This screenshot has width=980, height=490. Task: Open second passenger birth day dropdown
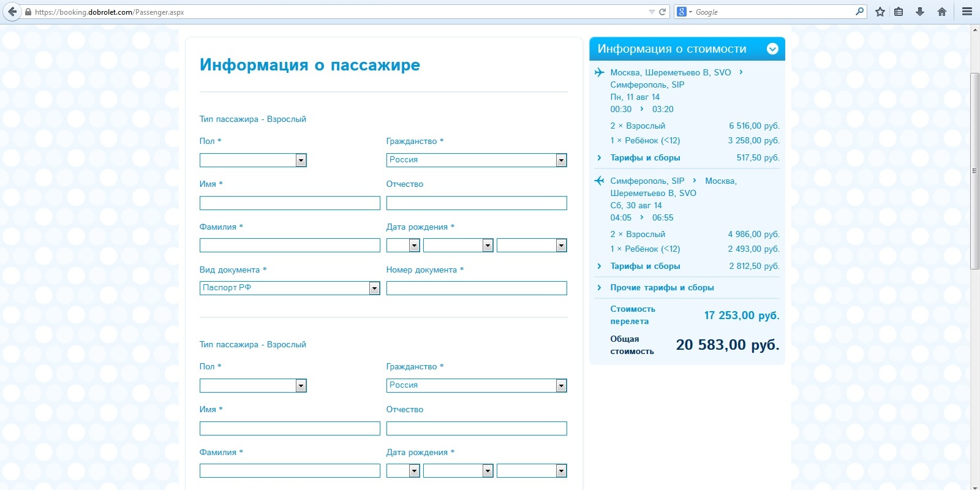coord(403,470)
